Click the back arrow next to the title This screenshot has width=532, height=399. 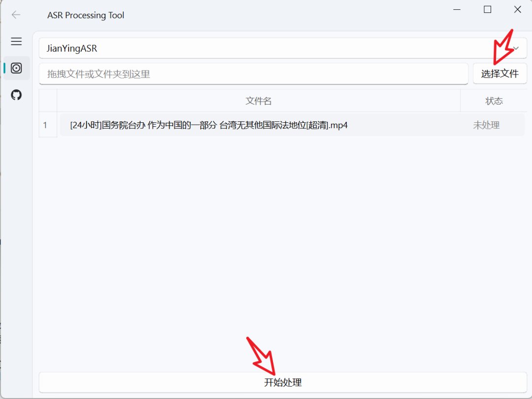click(x=16, y=15)
